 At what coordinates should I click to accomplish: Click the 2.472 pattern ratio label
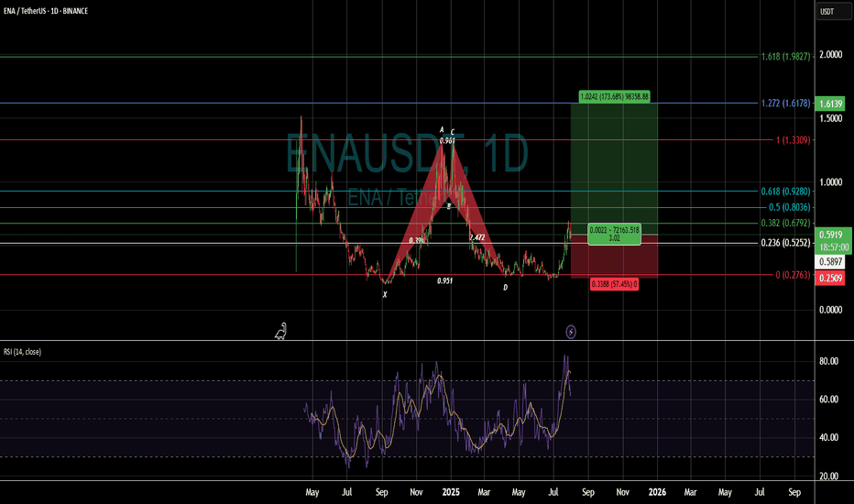[x=477, y=237]
